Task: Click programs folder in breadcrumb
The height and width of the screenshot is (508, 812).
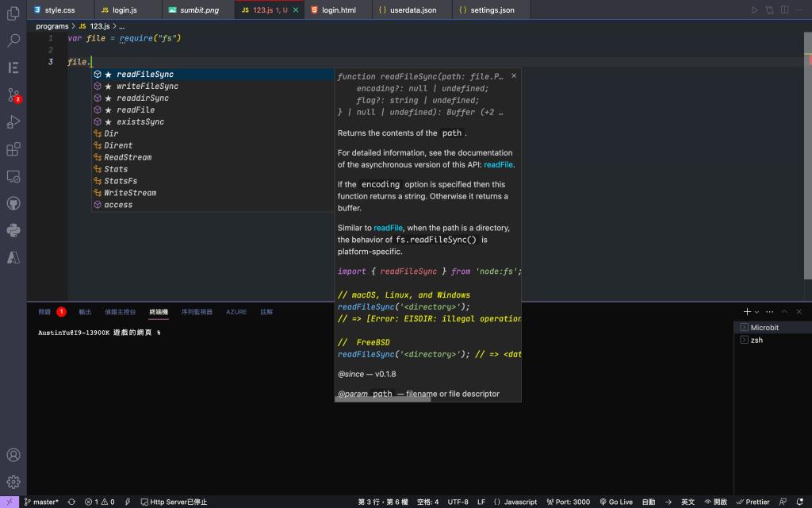Action: (x=52, y=26)
